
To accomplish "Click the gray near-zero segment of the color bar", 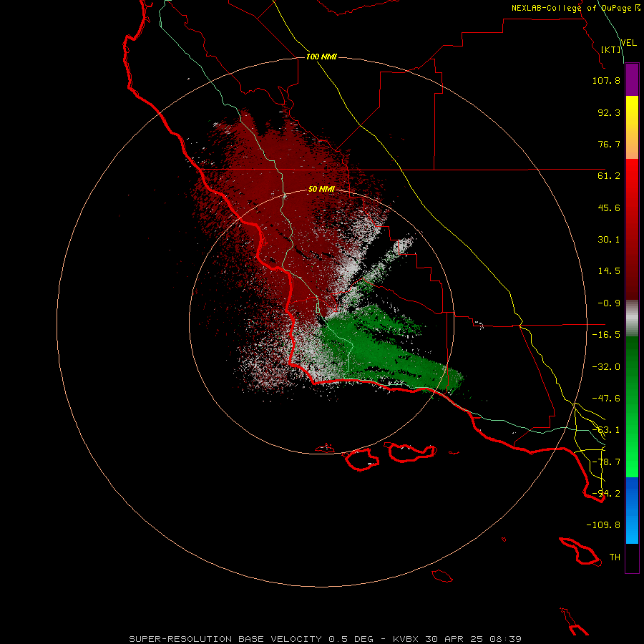I will click(x=632, y=318).
